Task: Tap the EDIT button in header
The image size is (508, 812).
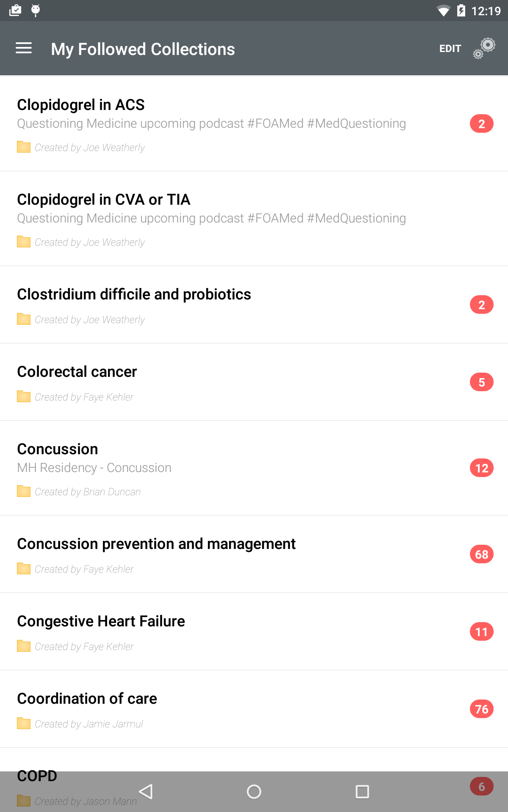Action: pyautogui.click(x=450, y=49)
